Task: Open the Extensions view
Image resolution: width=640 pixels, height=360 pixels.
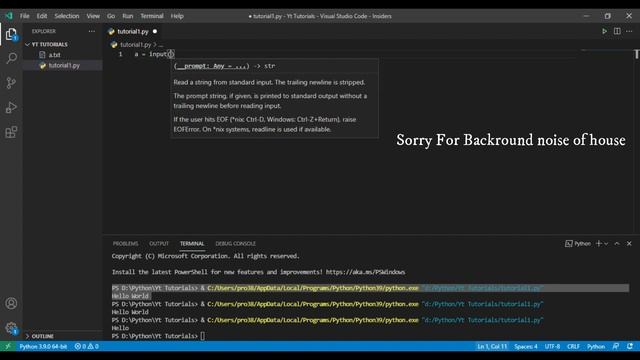Action: pos(11,132)
